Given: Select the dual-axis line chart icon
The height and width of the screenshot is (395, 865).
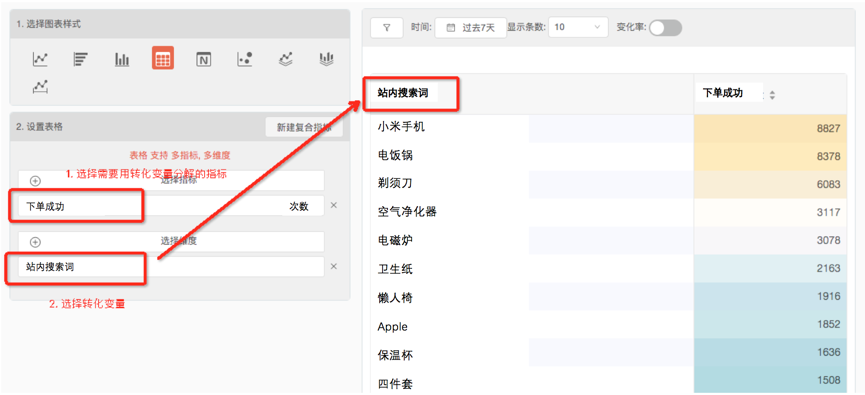Looking at the screenshot, I should pyautogui.click(x=40, y=87).
